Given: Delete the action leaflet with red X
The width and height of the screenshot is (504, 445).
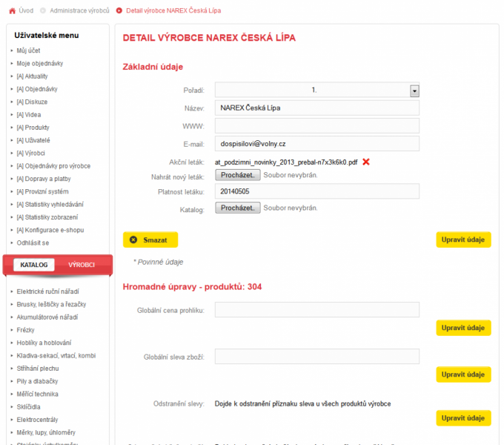Looking at the screenshot, I should (366, 162).
